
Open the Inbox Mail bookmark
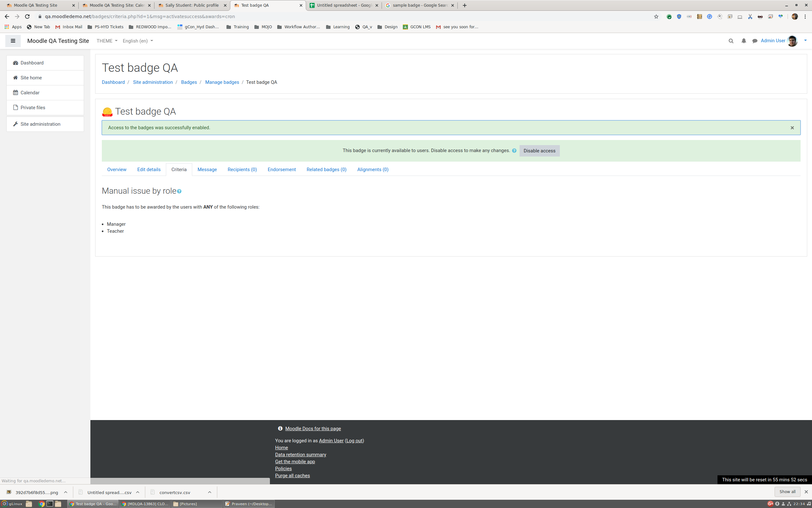[x=69, y=27]
